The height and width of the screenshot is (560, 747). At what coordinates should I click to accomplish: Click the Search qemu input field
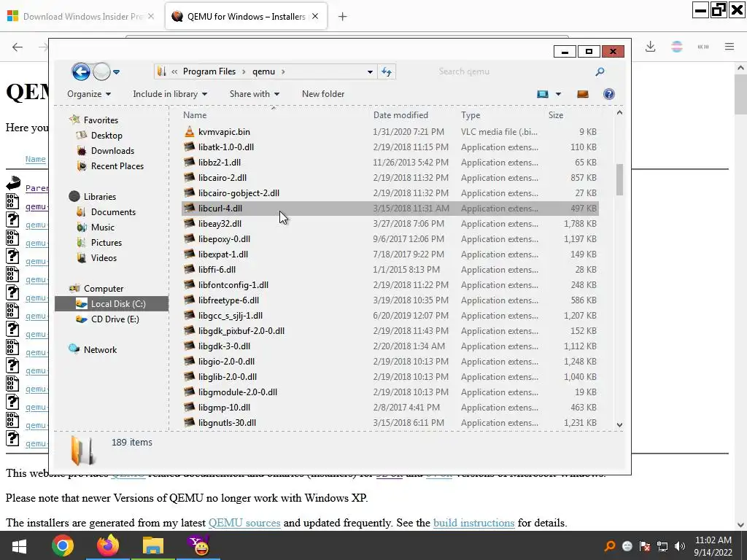pyautogui.click(x=514, y=71)
